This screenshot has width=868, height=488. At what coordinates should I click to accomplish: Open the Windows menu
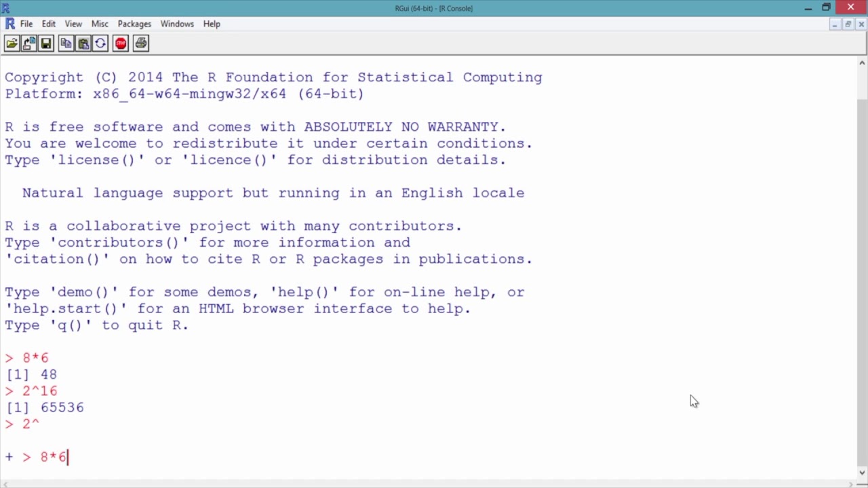coord(177,24)
